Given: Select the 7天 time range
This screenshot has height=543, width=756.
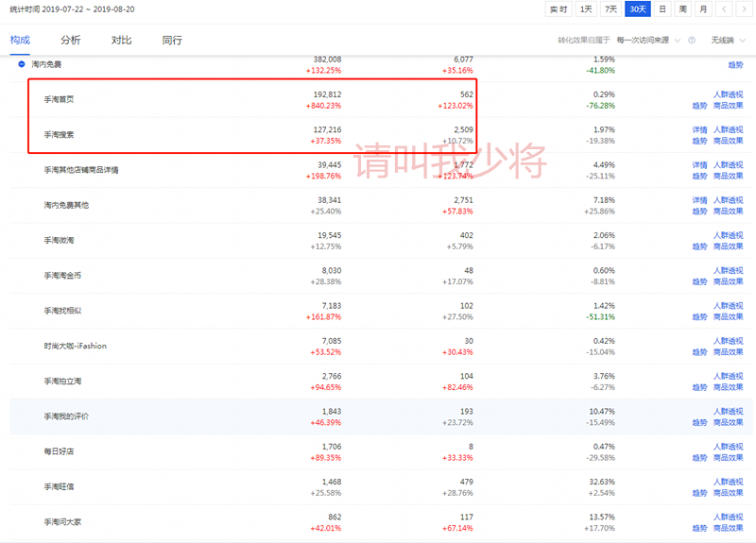Looking at the screenshot, I should tap(611, 9).
